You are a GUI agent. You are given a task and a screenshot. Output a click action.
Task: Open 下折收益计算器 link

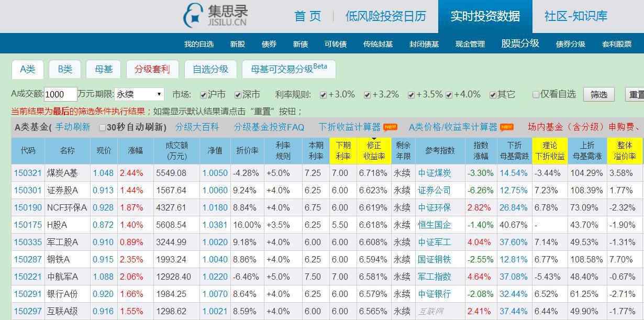tap(349, 127)
